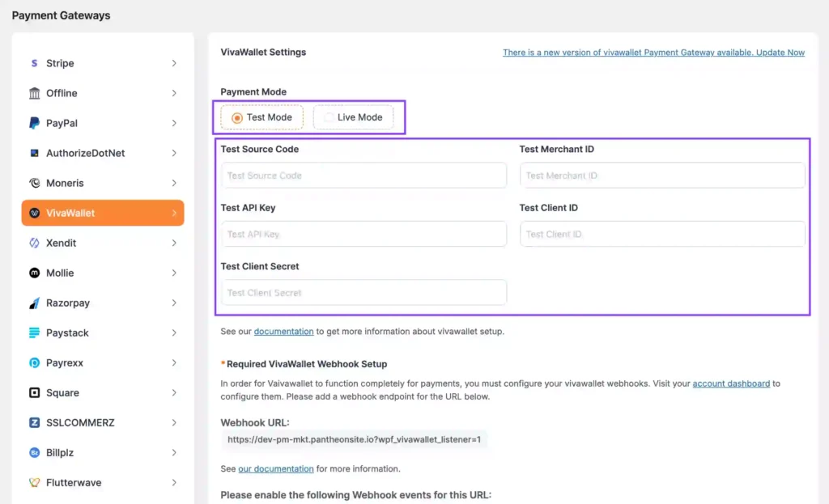The width and height of the screenshot is (829, 504).
Task: Expand Xendit gateway chevron
Action: (x=174, y=243)
